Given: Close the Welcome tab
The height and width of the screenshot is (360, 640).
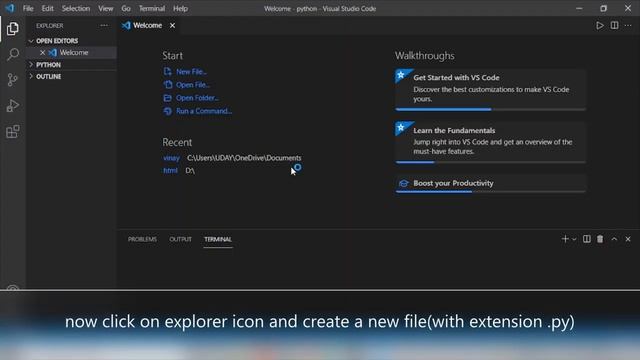Looking at the screenshot, I should (173, 25).
